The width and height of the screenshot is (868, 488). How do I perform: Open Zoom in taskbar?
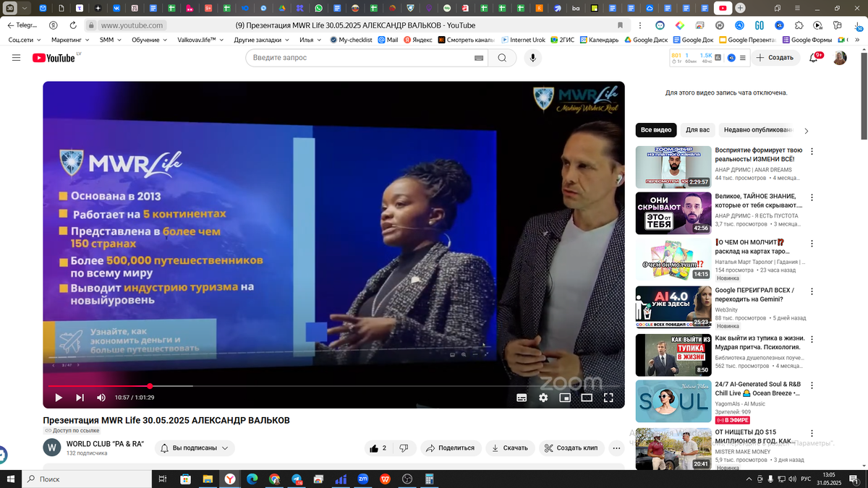click(363, 479)
